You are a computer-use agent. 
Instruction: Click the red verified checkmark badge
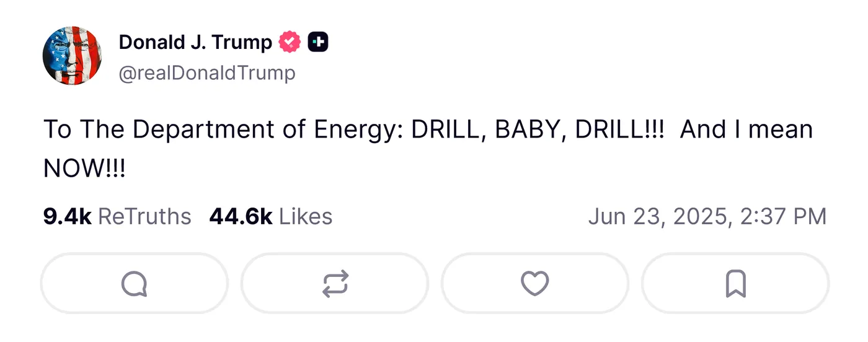point(290,42)
